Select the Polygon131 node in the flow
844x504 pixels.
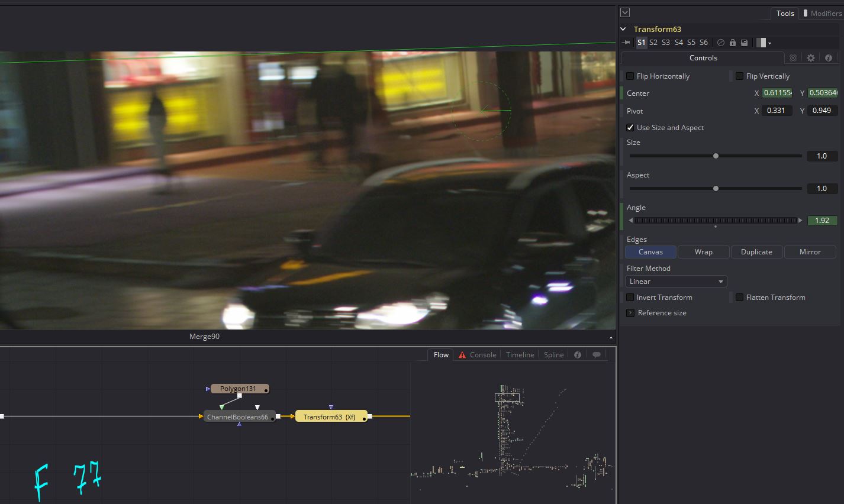coord(239,389)
